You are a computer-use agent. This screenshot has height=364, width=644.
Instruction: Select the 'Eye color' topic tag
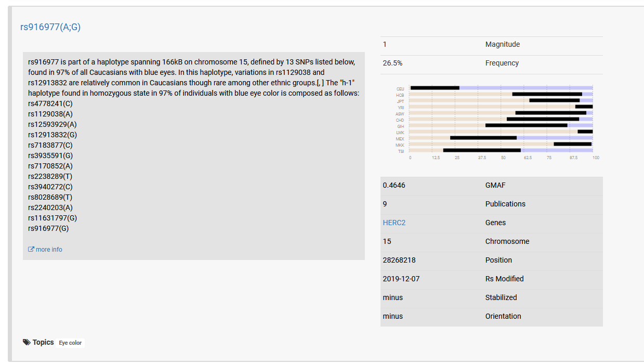(x=70, y=343)
